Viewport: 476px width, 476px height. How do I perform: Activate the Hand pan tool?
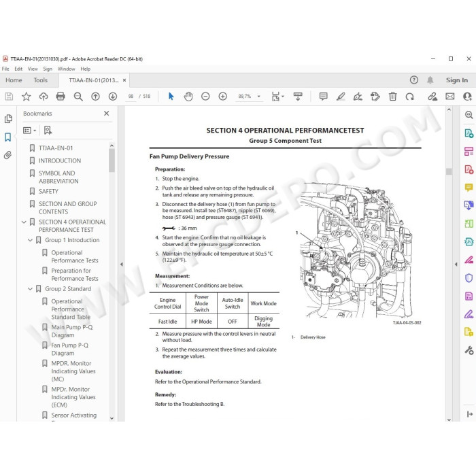tap(188, 97)
